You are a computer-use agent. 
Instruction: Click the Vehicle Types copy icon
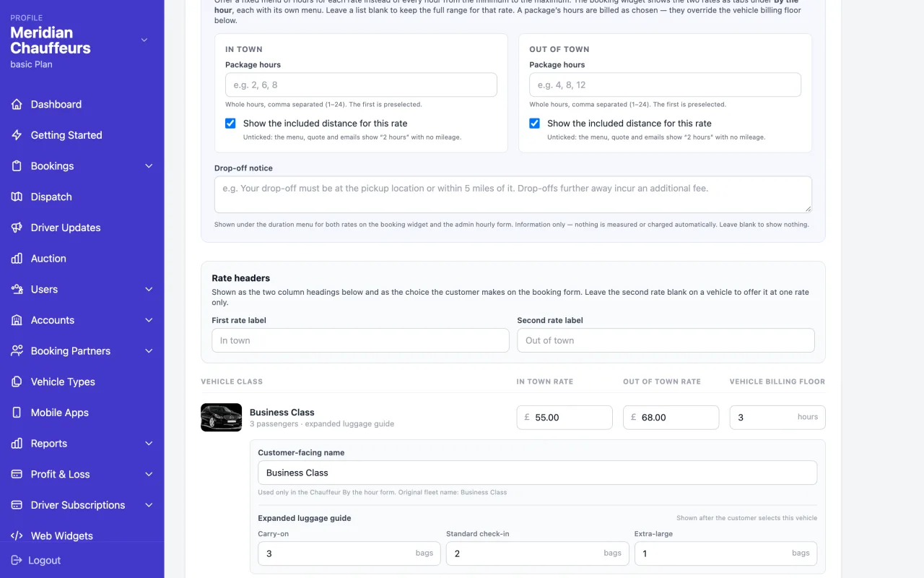coord(17,381)
